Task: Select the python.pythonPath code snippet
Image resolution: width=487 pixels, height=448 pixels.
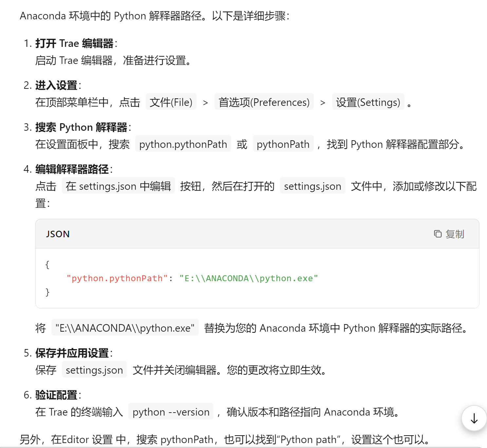Action: pos(183,144)
